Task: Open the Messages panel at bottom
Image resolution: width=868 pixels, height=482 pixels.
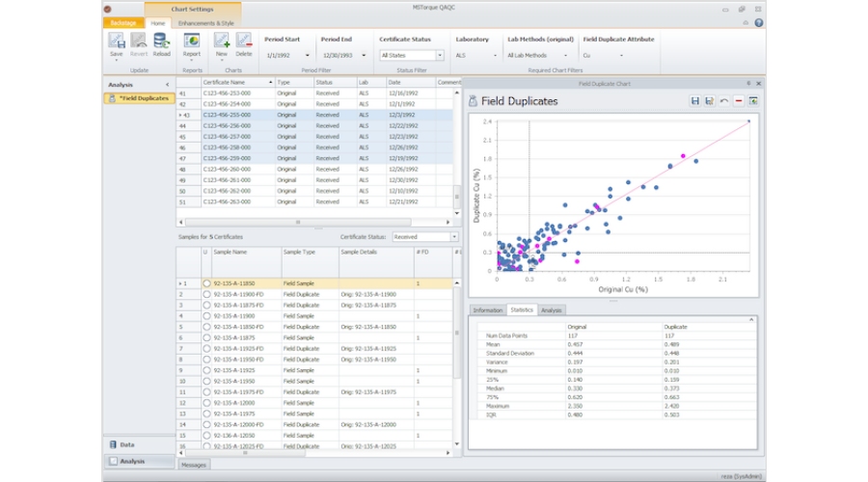Action: tap(194, 465)
